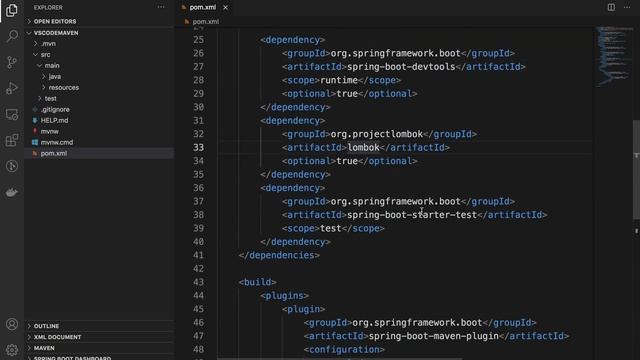Select pom.xml in the file tree
Image resolution: width=640 pixels, height=360 pixels.
(99, 153)
